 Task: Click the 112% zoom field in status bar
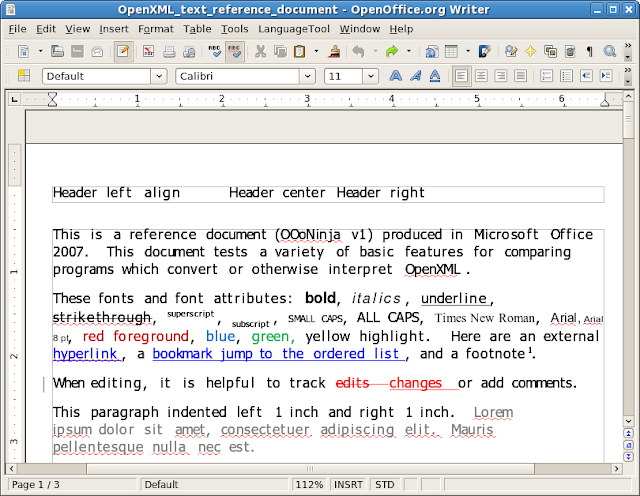(x=311, y=485)
